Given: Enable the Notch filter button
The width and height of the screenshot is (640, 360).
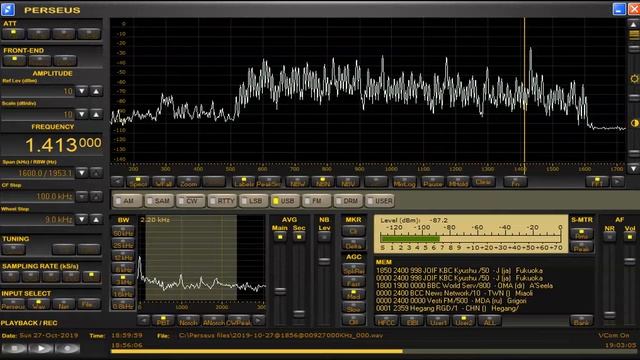Looking at the screenshot, I should pyautogui.click(x=188, y=321).
